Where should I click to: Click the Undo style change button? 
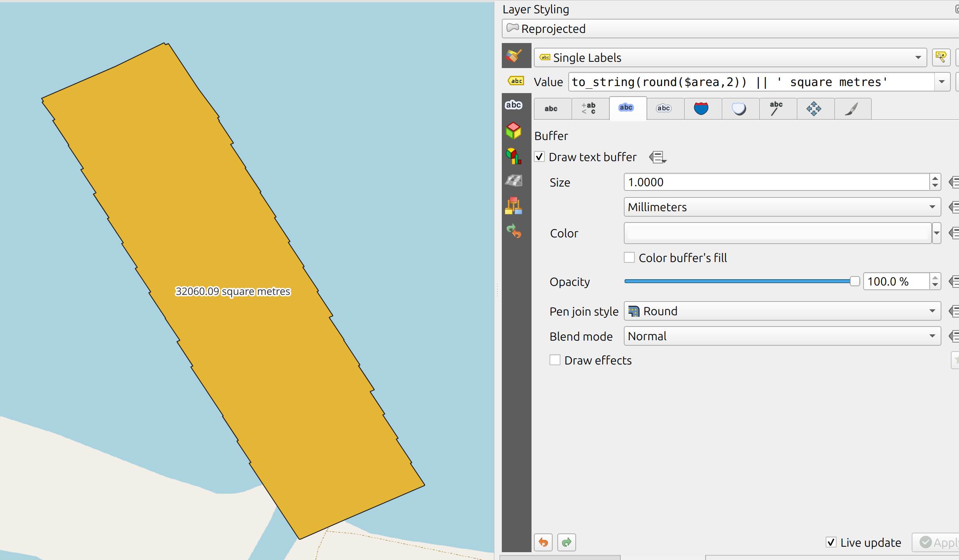pos(543,542)
